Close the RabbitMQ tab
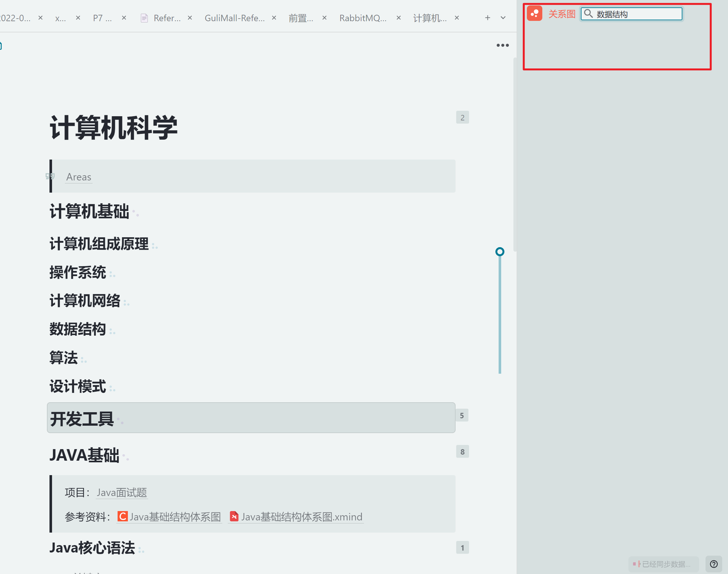Image resolution: width=728 pixels, height=574 pixels. point(398,18)
